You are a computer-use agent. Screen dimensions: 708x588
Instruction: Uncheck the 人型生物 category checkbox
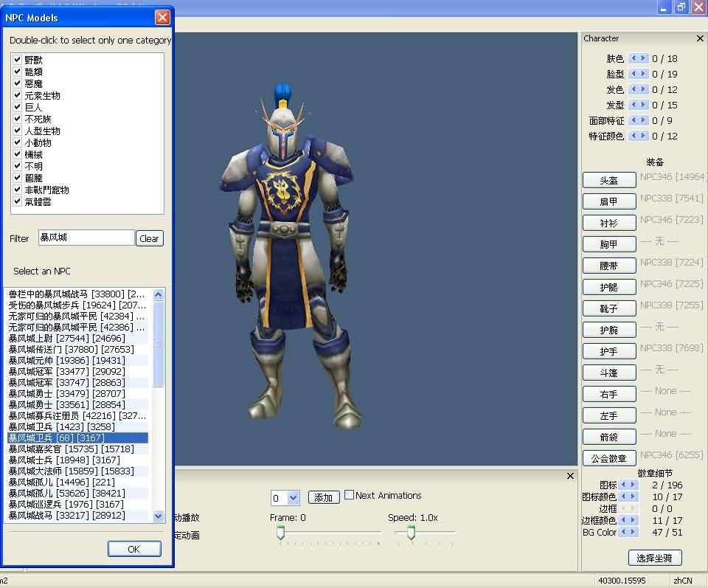(x=17, y=130)
